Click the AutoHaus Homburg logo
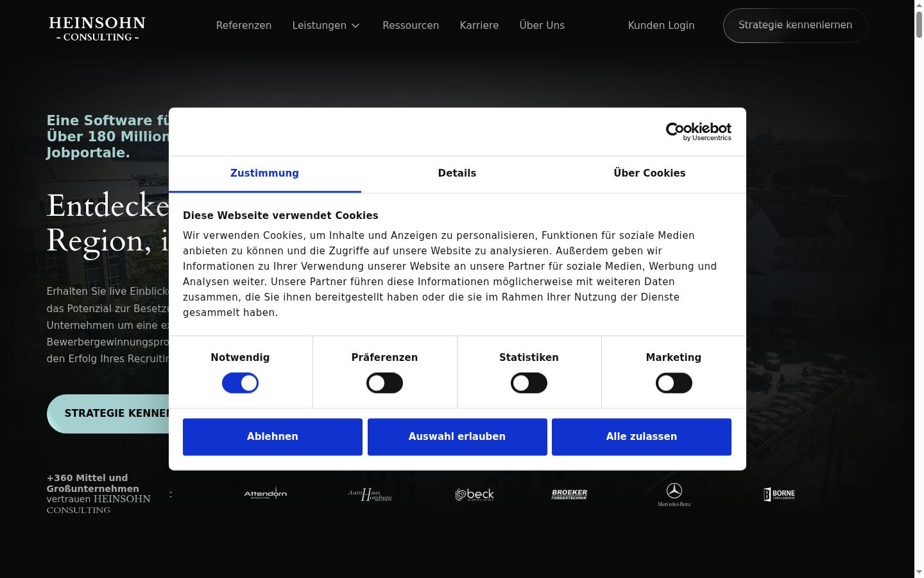924x578 pixels. 370,495
